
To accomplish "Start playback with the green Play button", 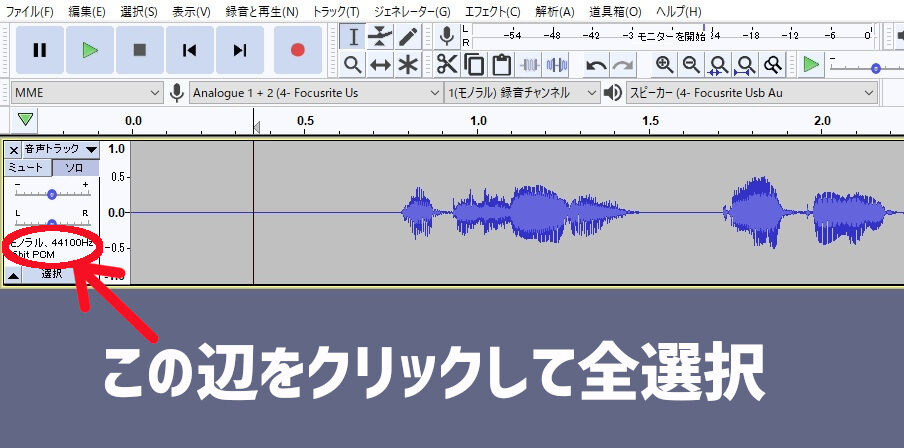I will [x=90, y=50].
